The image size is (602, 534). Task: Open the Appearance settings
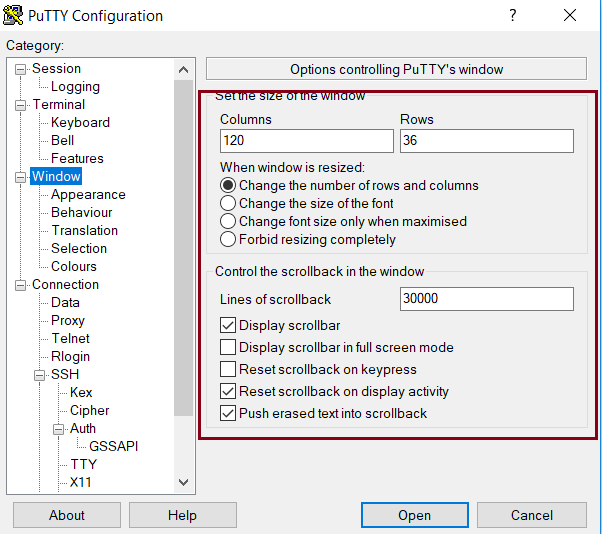(88, 195)
